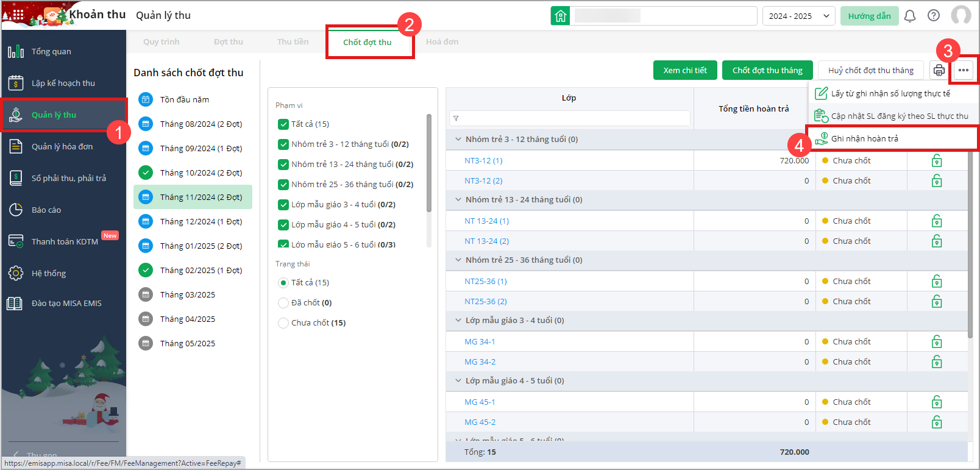This screenshot has width=980, height=470.
Task: Open Quản lý hóa đơn in sidebar
Action: click(63, 146)
